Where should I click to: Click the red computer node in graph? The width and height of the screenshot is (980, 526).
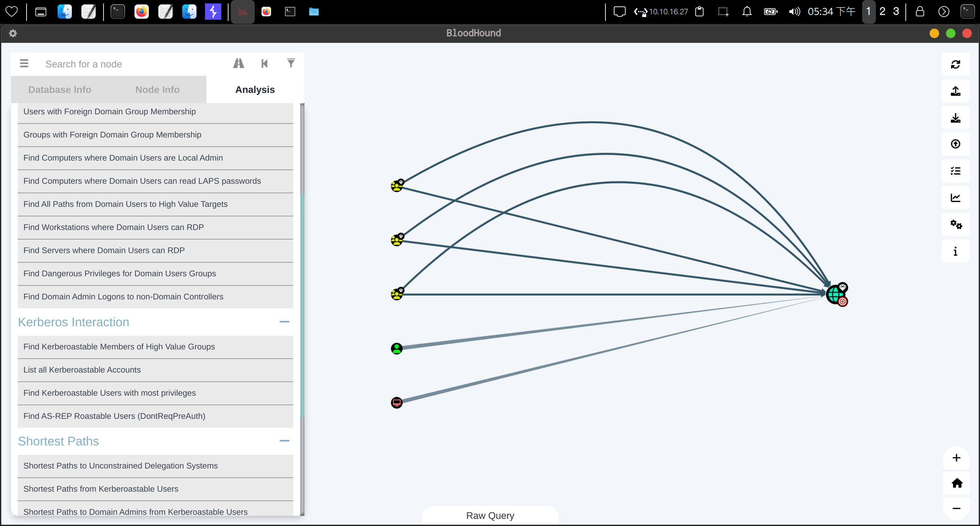[x=396, y=402]
